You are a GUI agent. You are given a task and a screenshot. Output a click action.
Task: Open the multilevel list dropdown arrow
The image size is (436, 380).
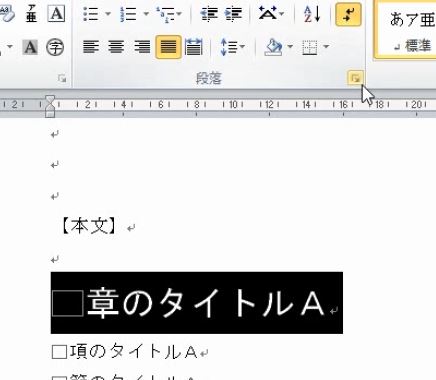pyautogui.click(x=179, y=14)
